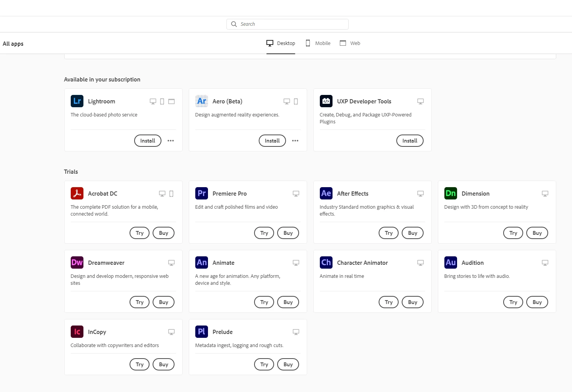Click the Lightroom app icon
Screen dimensions: 572x392
click(x=77, y=101)
